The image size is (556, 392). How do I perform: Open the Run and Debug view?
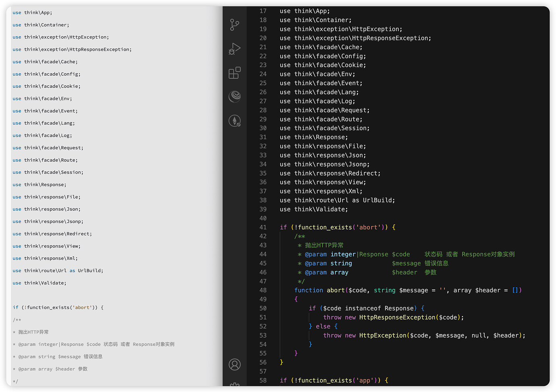(x=234, y=49)
